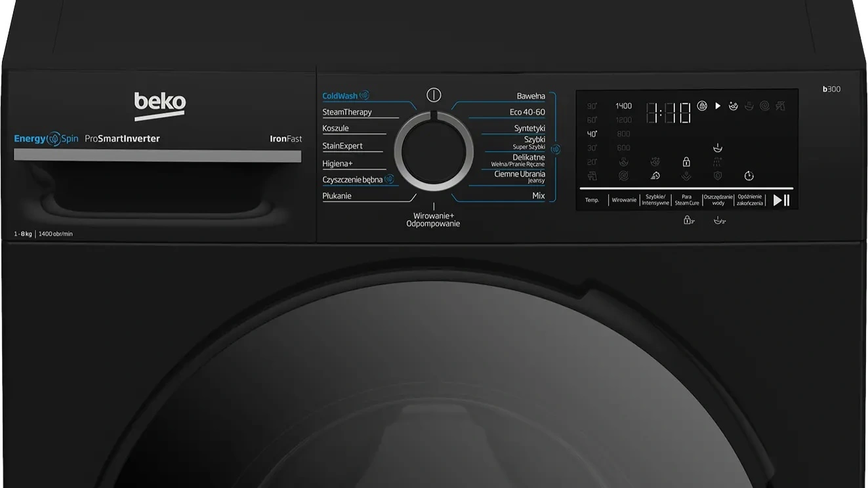Click the dim steam droplets icon
Screen dimensions: 868x488
point(718,162)
